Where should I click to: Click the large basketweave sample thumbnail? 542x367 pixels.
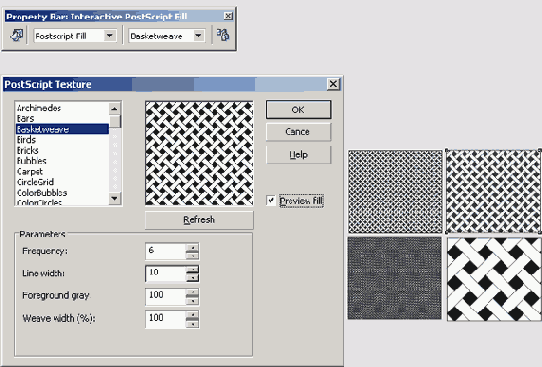pos(494,279)
